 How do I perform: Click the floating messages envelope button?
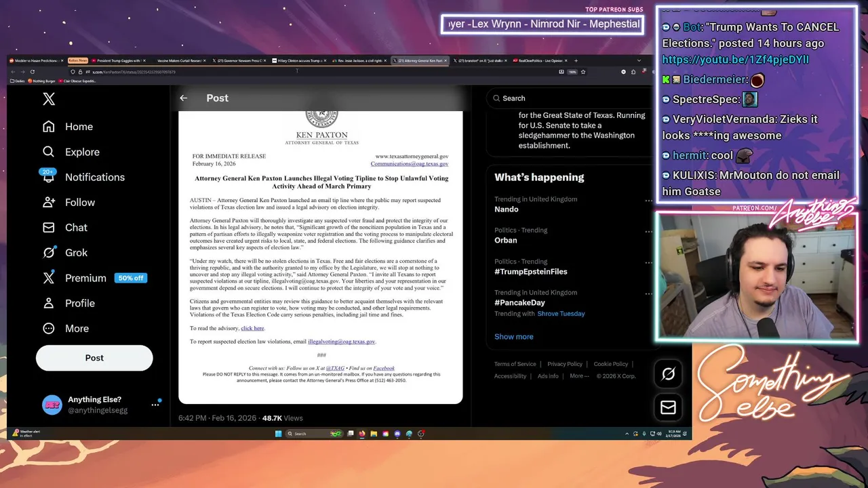668,407
